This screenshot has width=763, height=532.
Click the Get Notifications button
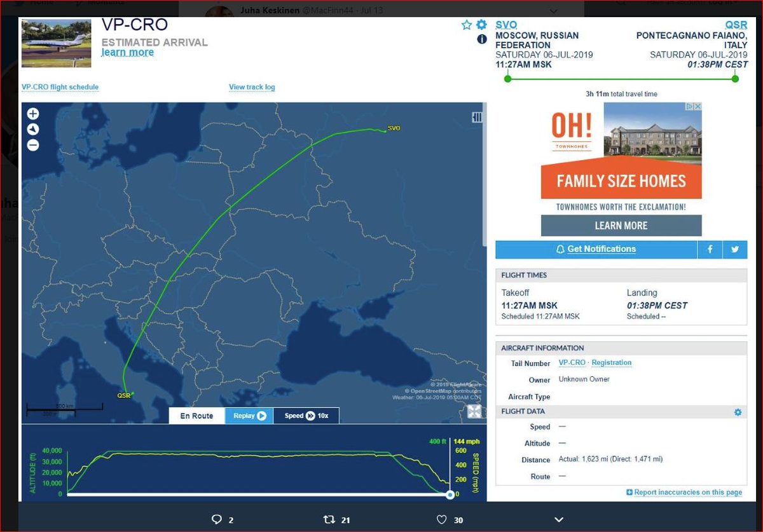[596, 249]
